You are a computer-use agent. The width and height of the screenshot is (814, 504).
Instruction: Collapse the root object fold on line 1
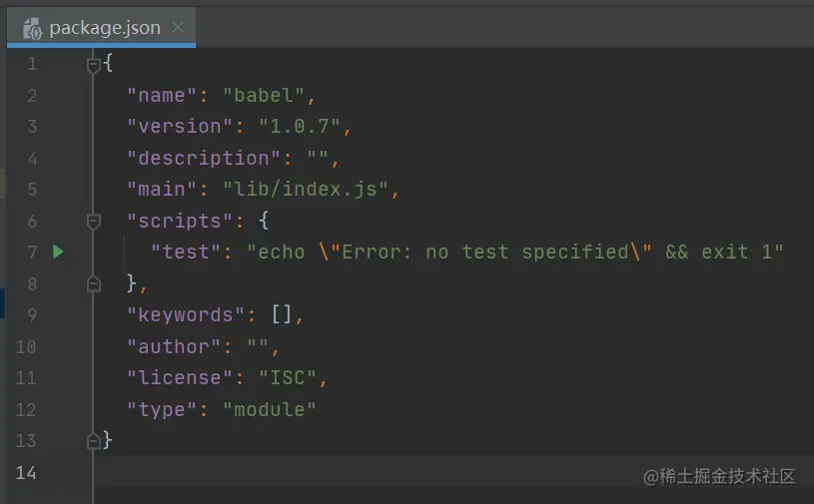pos(94,65)
